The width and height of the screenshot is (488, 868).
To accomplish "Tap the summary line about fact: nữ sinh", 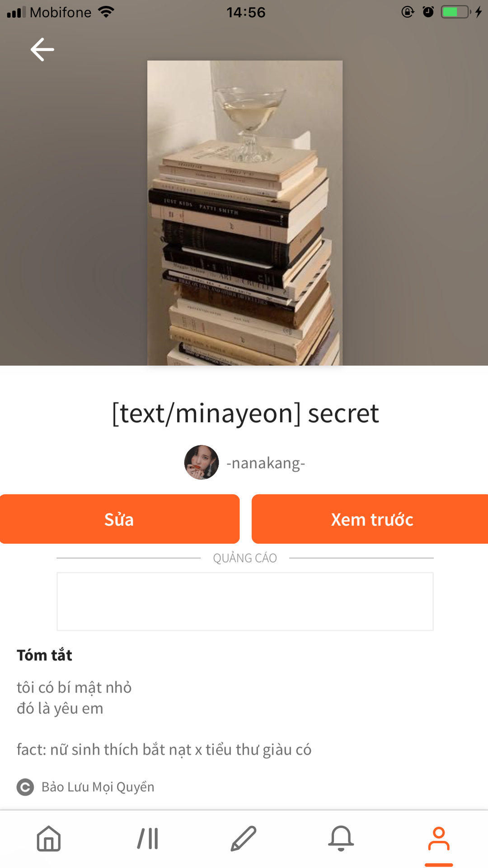I will (164, 750).
